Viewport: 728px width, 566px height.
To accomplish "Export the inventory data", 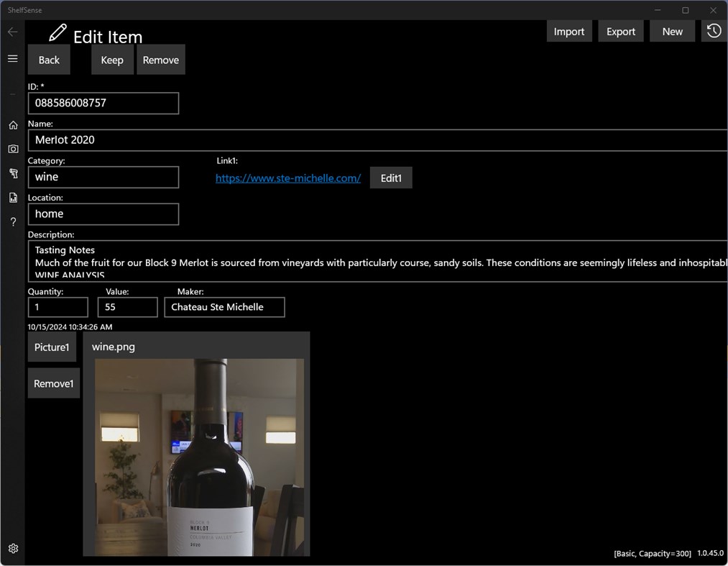I will point(621,31).
